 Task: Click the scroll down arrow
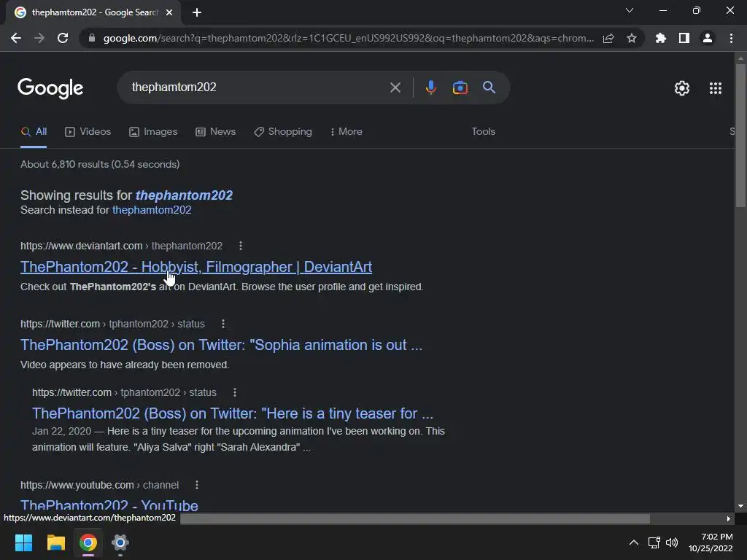740,506
